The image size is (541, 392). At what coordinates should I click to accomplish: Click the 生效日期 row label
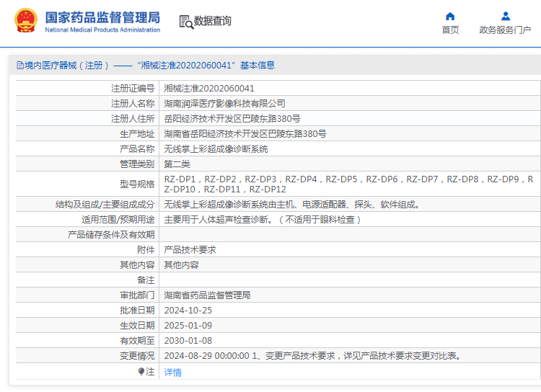click(x=137, y=326)
